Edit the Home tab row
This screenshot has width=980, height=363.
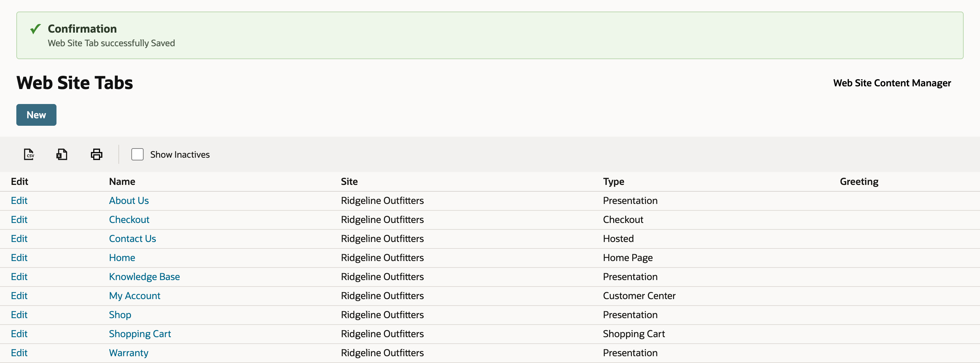[x=19, y=257]
